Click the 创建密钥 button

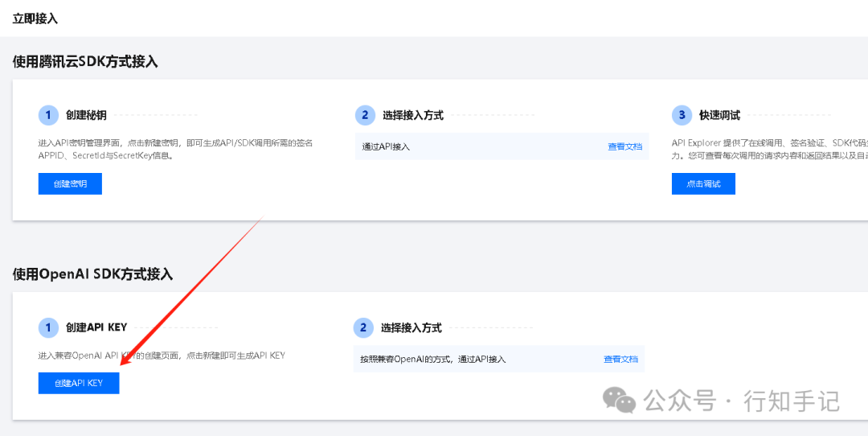coord(70,184)
